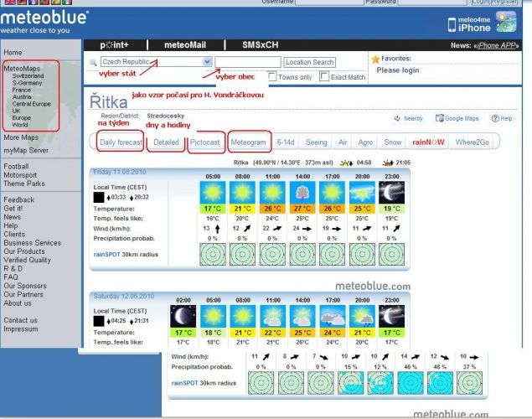Viewport: 532px width, 419px height.
Task: Click the Saturday moon phase black square
Action: (99, 321)
